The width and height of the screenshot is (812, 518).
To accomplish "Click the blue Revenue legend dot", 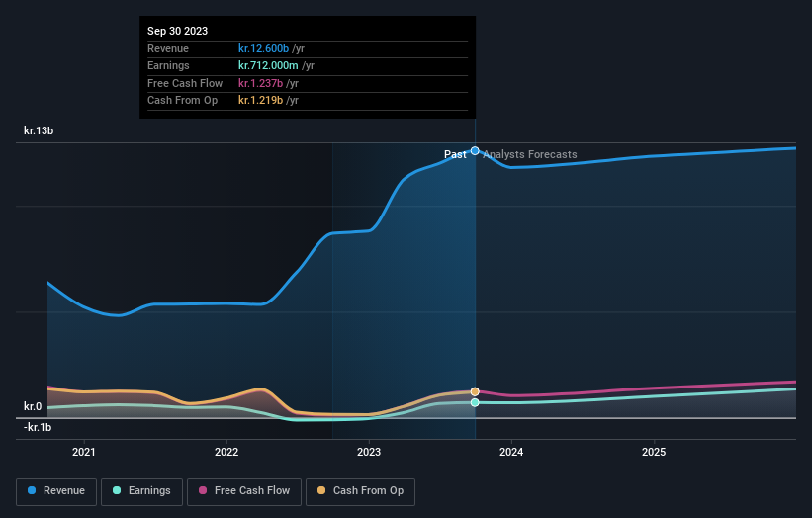I will click(x=32, y=490).
